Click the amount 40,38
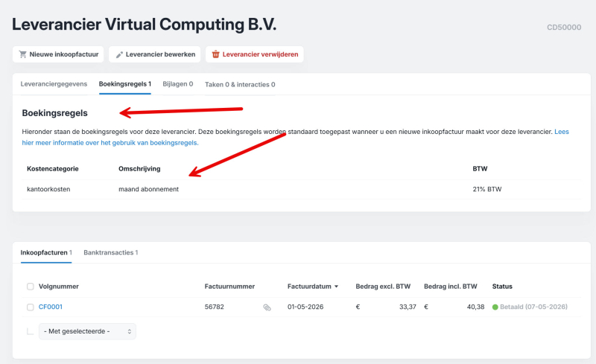 475,307
